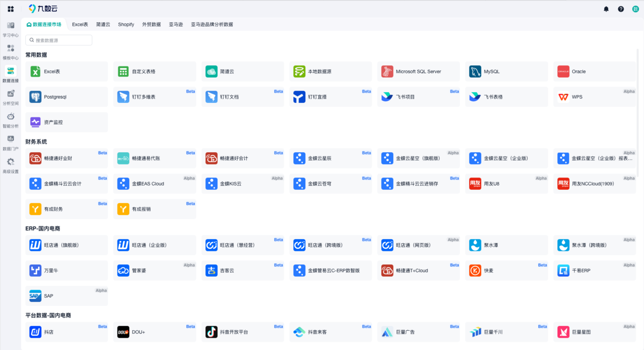Open the 抖音开放平台 connector
This screenshot has height=350, width=644.
243,332
